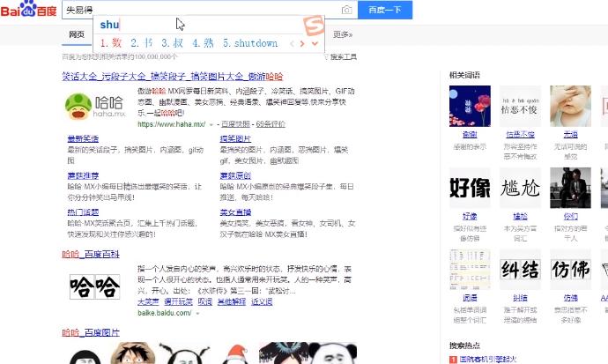Click the 好像 text link
The image size is (608, 364).
[470, 216]
